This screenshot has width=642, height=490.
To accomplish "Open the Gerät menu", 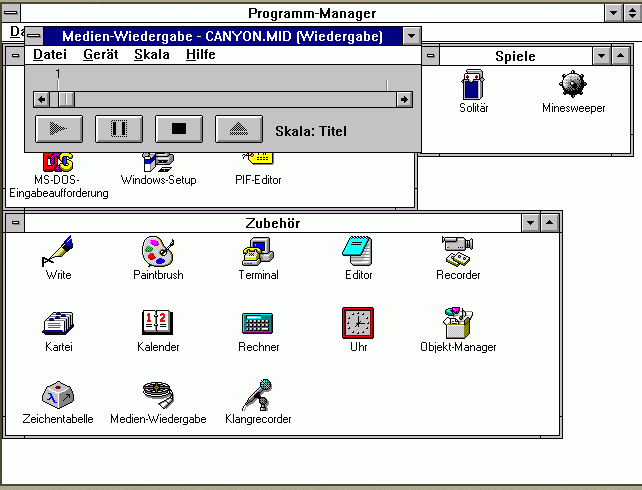I will click(100, 54).
